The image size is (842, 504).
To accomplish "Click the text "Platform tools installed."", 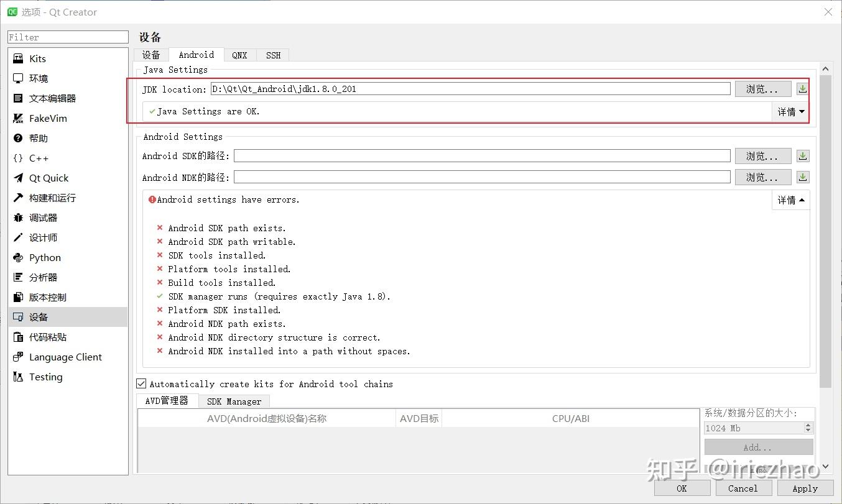I will click(x=229, y=269).
